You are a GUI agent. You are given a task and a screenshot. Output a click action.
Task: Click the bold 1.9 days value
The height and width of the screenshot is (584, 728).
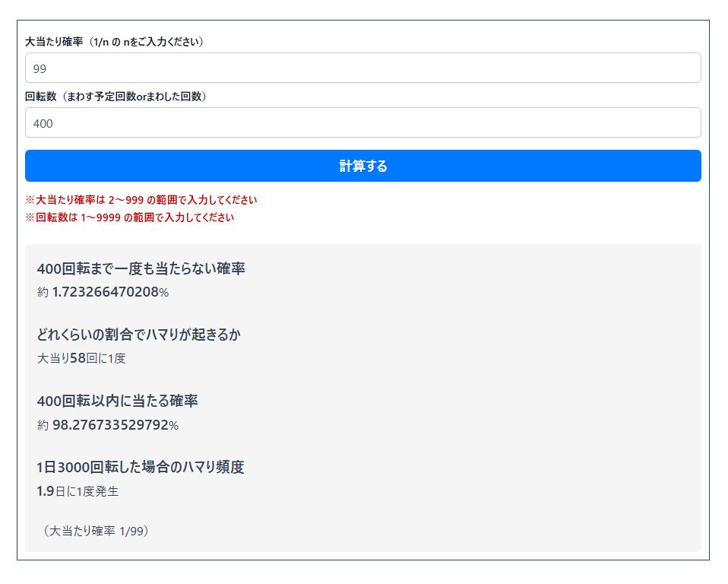(x=46, y=491)
